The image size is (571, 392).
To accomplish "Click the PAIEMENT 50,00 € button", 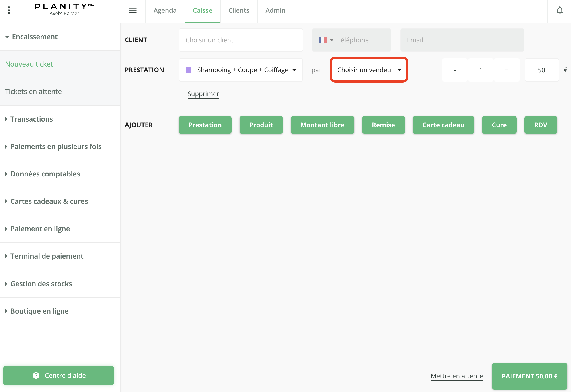I will coord(529,376).
